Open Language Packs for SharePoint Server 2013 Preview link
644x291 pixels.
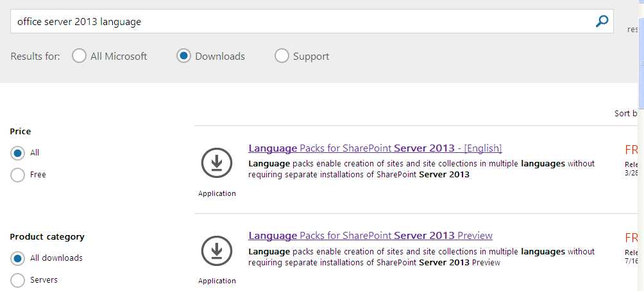pos(371,236)
